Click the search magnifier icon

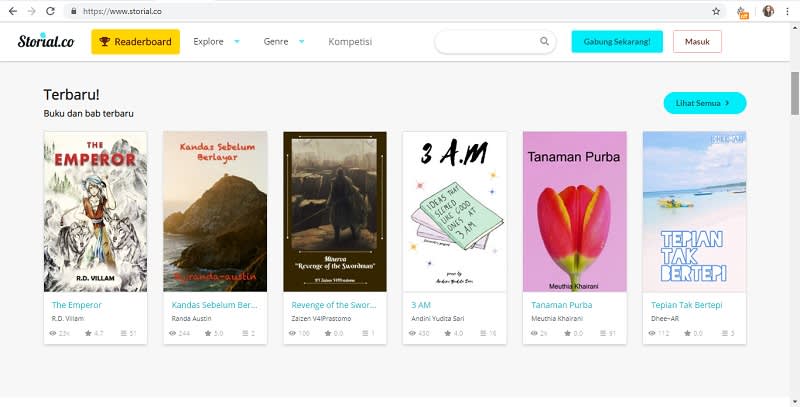pos(545,42)
